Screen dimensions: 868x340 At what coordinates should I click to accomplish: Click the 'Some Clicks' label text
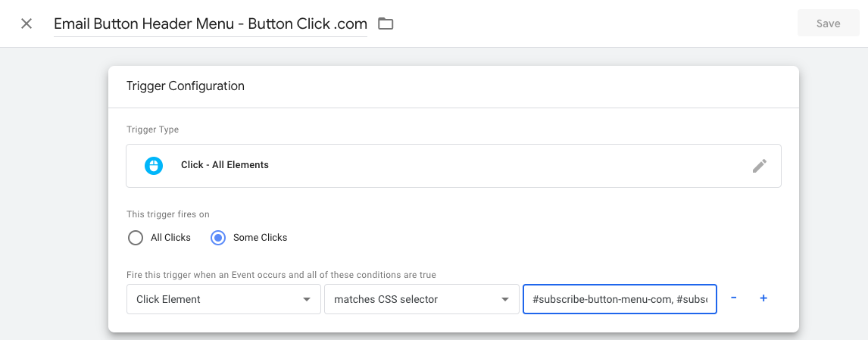tap(260, 238)
